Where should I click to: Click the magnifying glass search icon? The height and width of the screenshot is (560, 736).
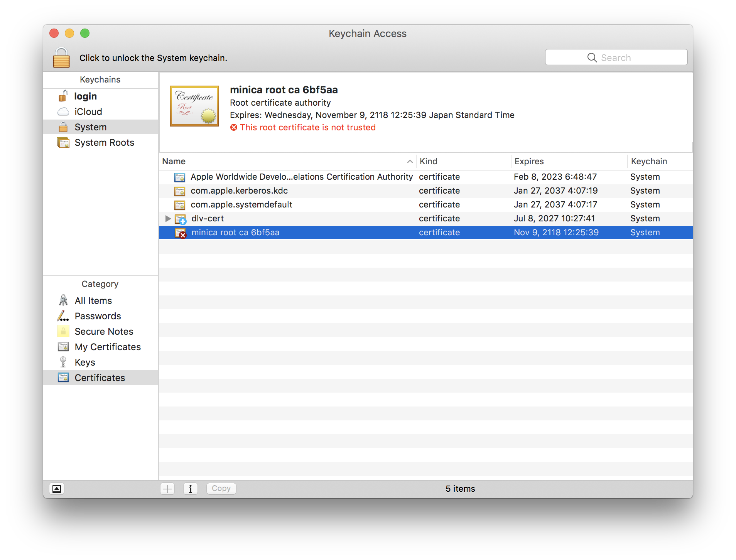click(x=592, y=57)
